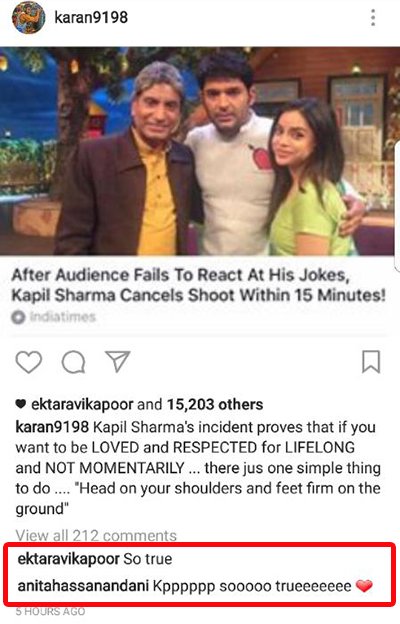The width and height of the screenshot is (400, 624).
Task: Open ektaravikapoor commenter profile
Action: 69,559
